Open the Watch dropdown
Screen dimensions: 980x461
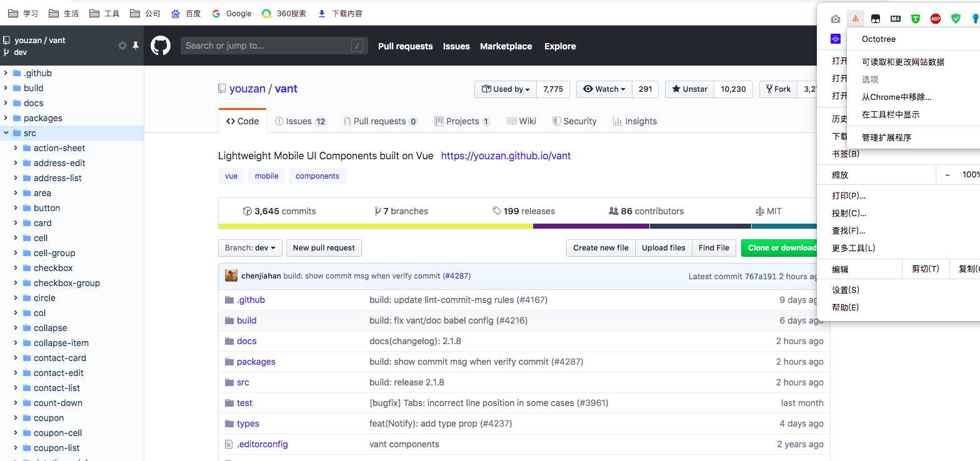tap(604, 89)
